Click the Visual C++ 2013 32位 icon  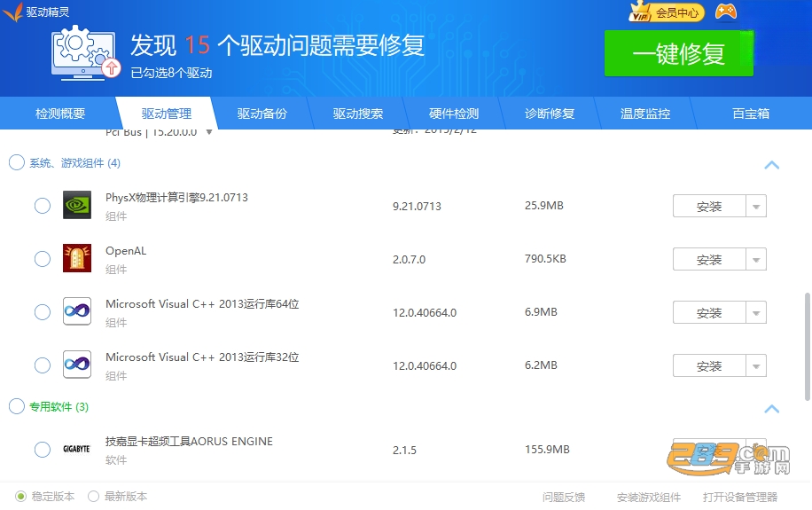tap(77, 365)
